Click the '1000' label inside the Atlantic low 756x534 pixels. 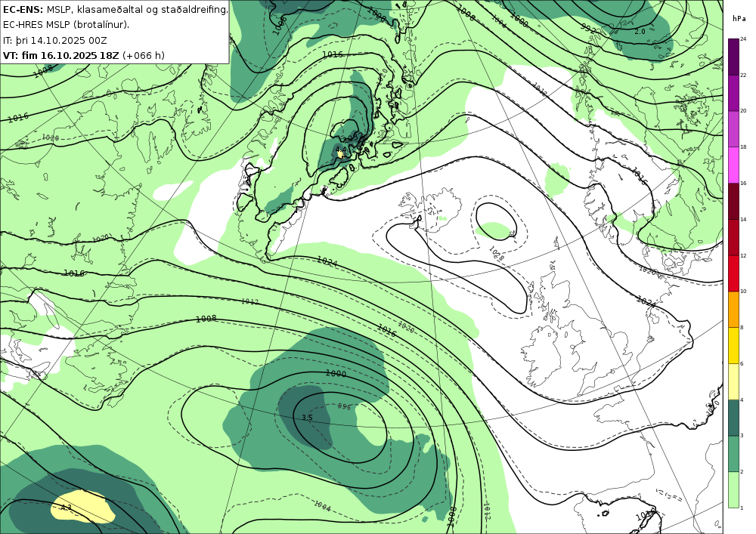click(336, 373)
